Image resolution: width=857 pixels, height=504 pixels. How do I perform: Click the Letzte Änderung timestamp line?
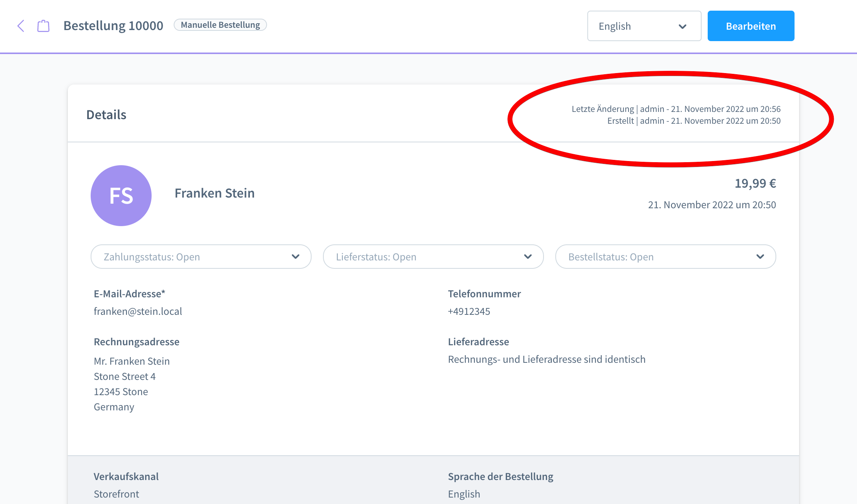pos(676,109)
